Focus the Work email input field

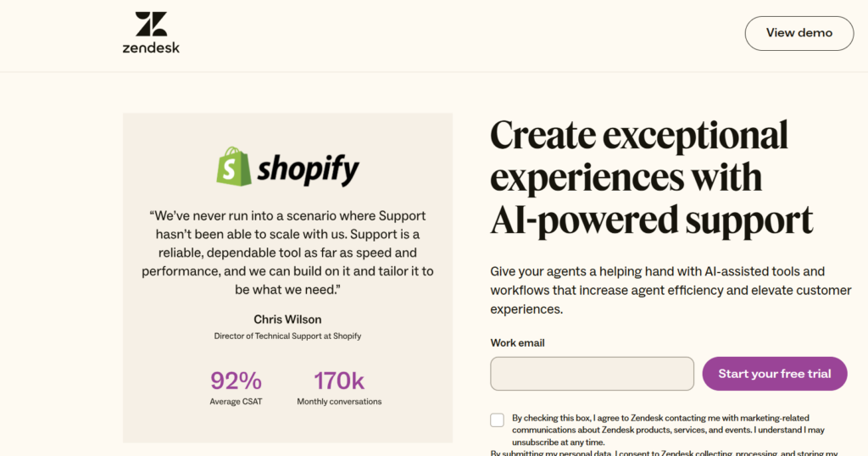[592, 374]
